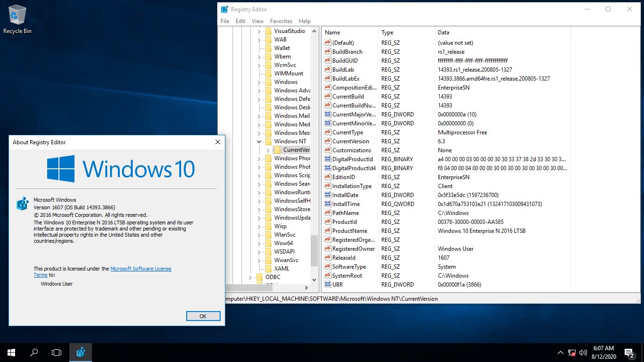Open Action Center notifications icon
The image size is (644, 362).
tap(629, 353)
